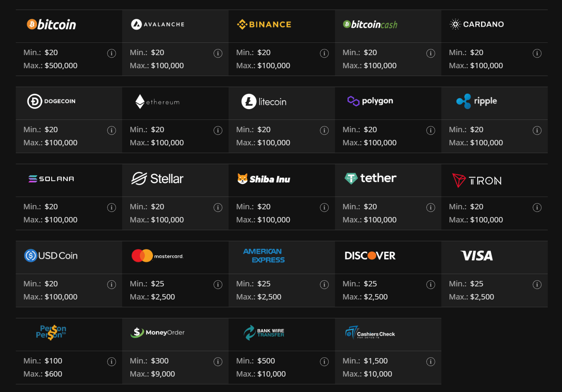
Task: View details about Bank Wire Transfer
Action: tap(324, 362)
